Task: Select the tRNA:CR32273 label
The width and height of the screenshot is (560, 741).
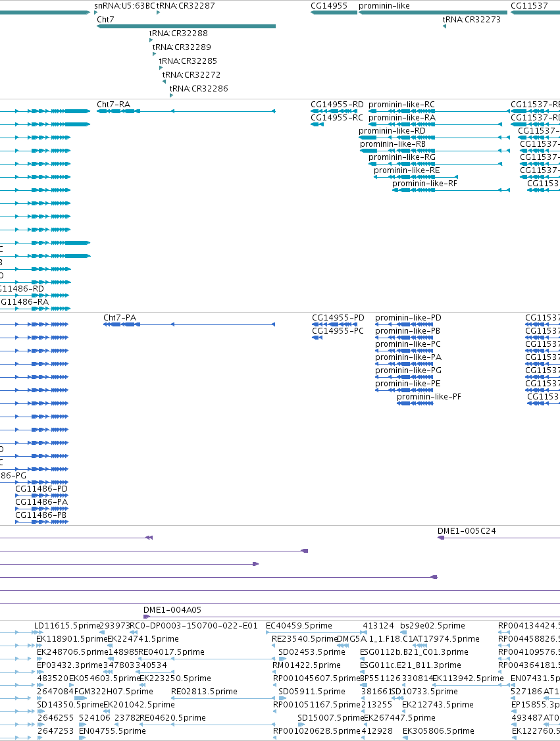Action: [x=472, y=20]
